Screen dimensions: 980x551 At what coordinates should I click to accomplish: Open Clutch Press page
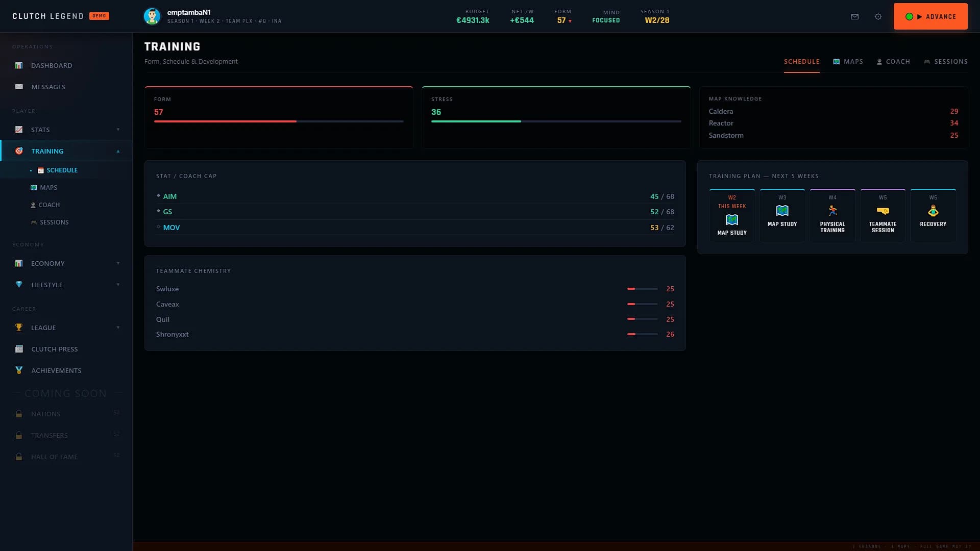[66, 349]
